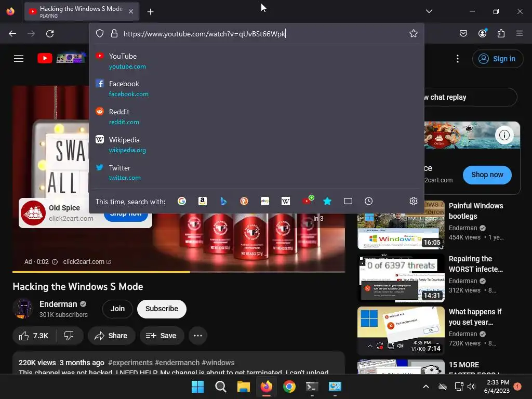Show hidden system tray icons
The image size is (532, 399).
click(426, 387)
